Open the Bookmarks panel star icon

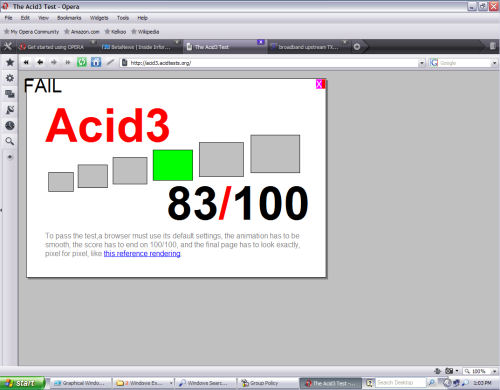pyautogui.click(x=10, y=62)
